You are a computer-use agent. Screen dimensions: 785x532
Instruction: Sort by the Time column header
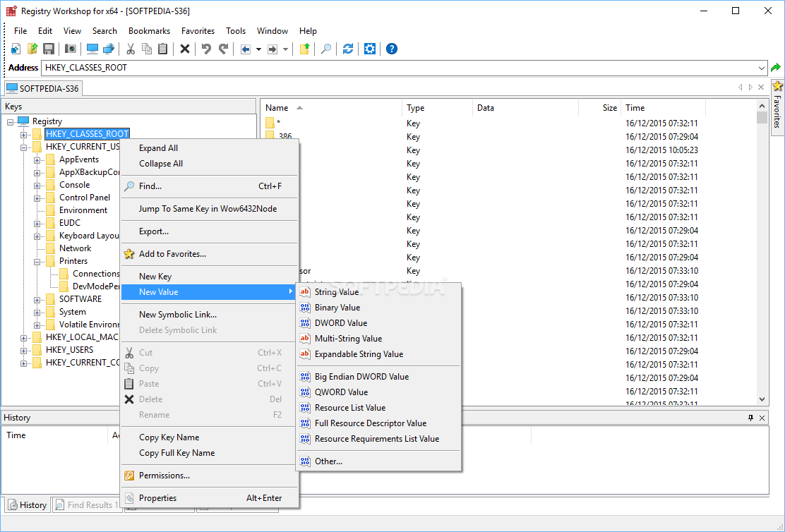[x=663, y=108]
